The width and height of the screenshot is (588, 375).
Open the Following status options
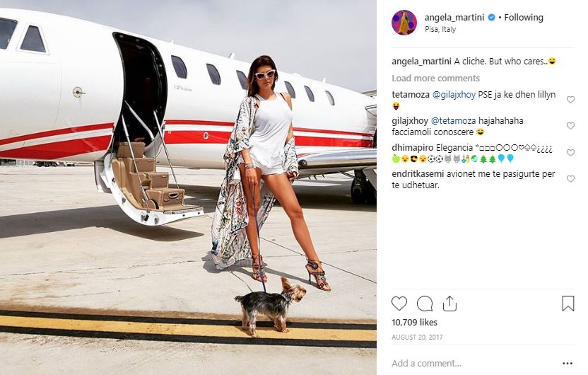coord(524,17)
